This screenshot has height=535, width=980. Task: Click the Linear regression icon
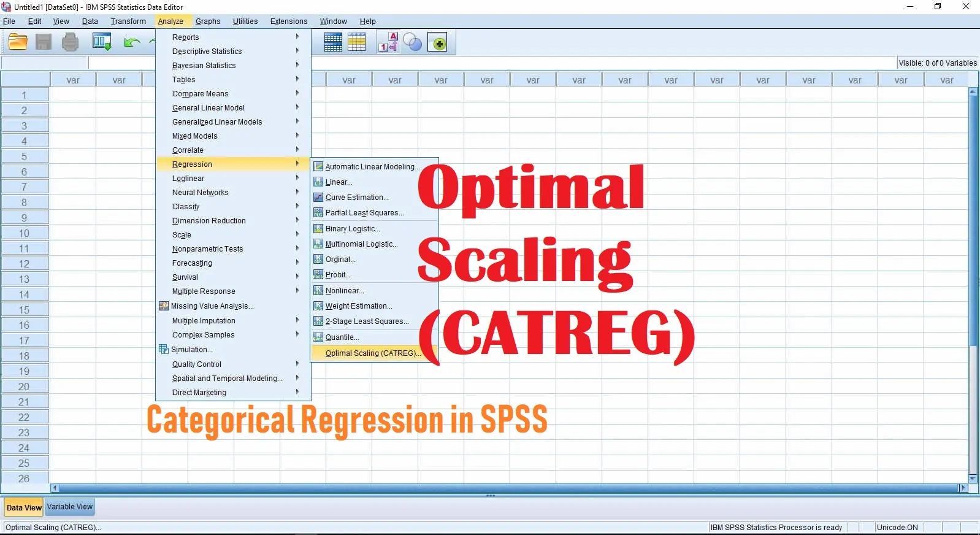[x=318, y=182]
